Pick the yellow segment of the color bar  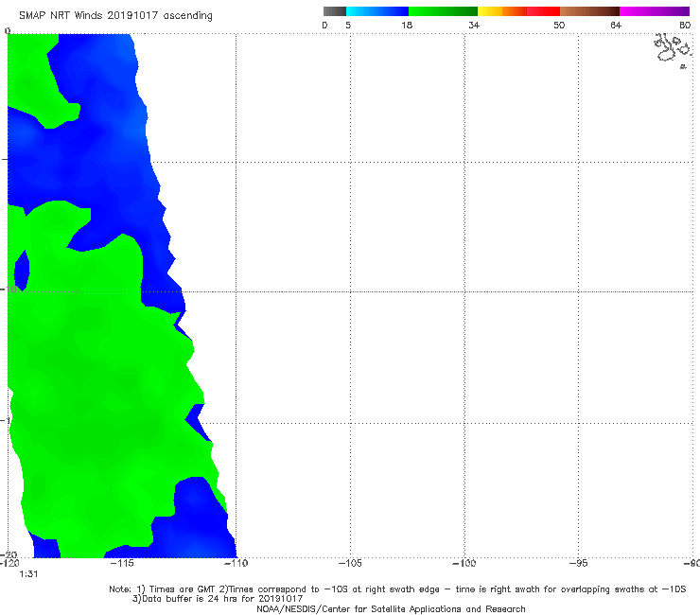click(x=490, y=11)
